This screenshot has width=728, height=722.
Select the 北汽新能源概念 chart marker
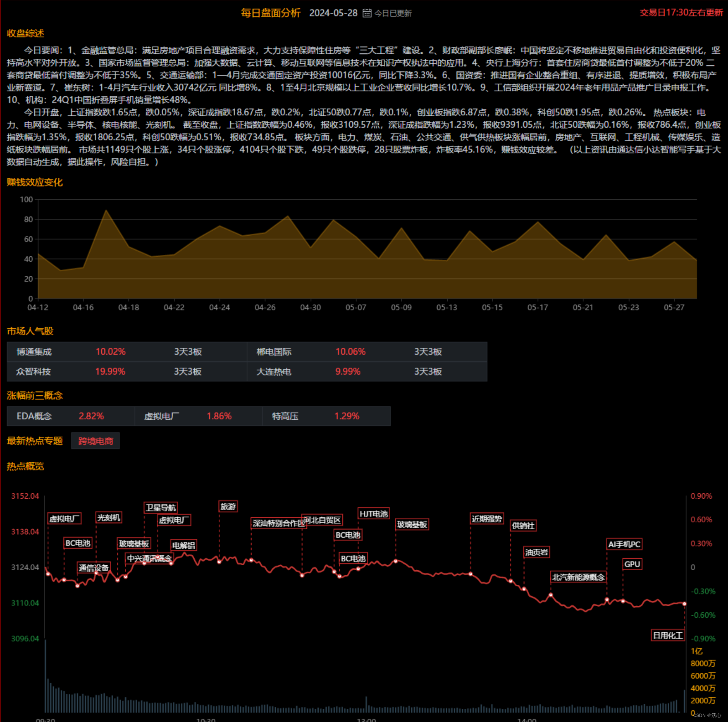point(578,577)
